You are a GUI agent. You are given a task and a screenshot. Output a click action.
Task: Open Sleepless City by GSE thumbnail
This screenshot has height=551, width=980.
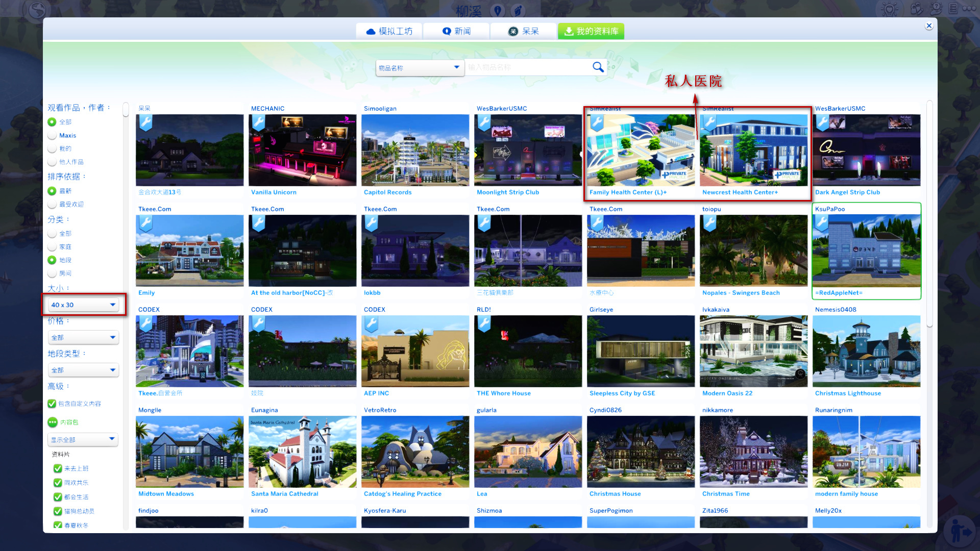click(641, 351)
